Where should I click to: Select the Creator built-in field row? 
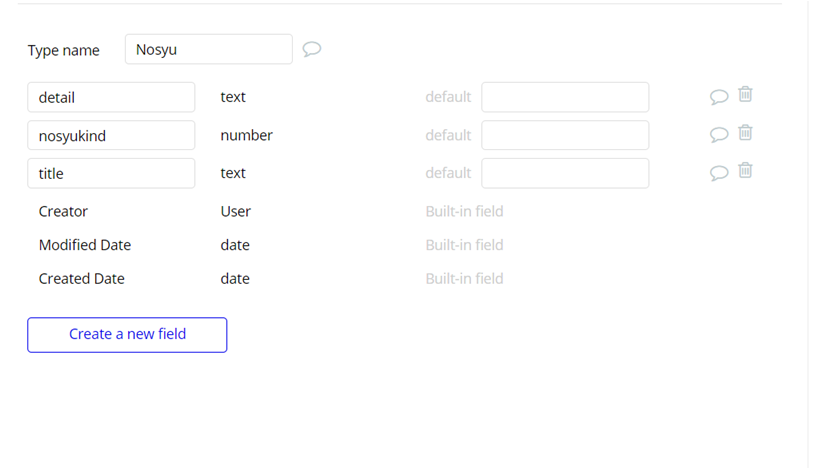pos(63,211)
